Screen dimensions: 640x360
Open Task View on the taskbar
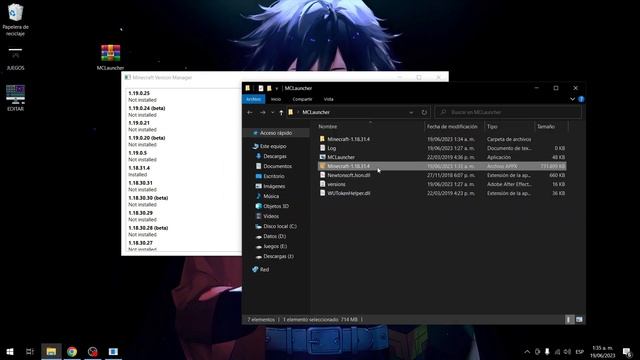tap(30, 351)
